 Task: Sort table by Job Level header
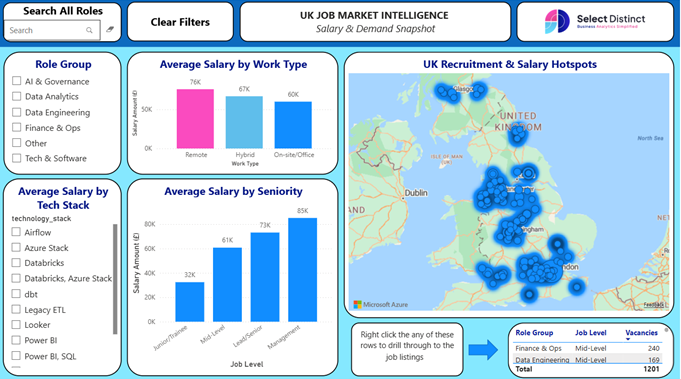[591, 333]
